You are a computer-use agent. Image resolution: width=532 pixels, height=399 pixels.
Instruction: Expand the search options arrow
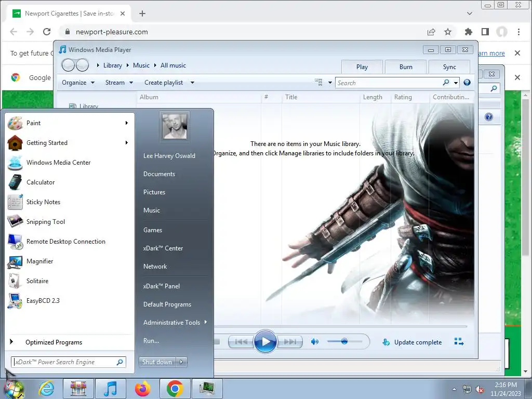point(456,83)
